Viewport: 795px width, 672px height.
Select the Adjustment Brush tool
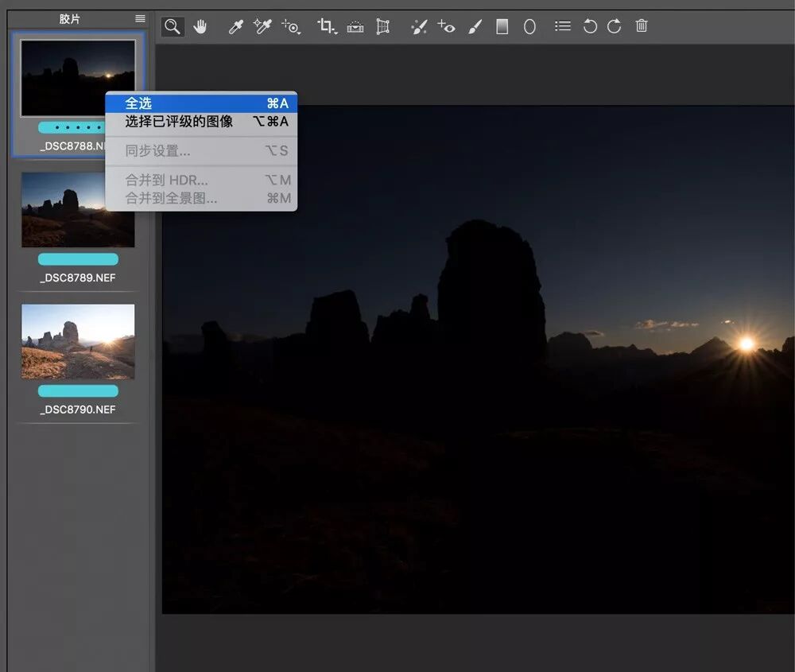tap(475, 26)
